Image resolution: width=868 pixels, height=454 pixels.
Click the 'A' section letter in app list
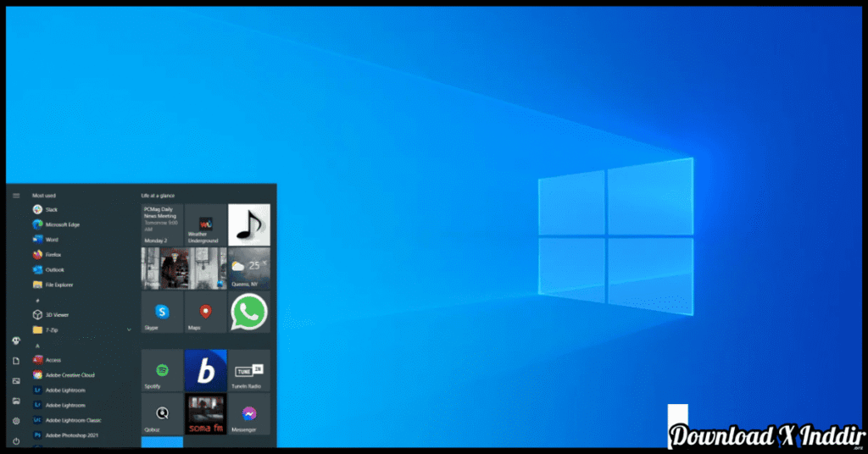point(37,346)
